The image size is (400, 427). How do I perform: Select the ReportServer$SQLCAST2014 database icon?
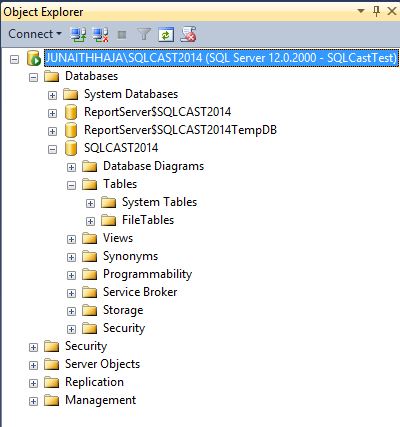coord(71,112)
